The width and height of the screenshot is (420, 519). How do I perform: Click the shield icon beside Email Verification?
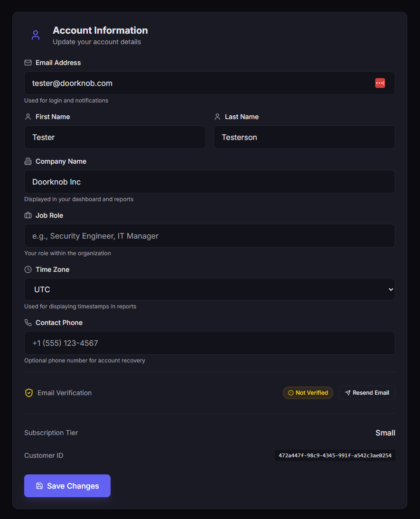point(28,392)
